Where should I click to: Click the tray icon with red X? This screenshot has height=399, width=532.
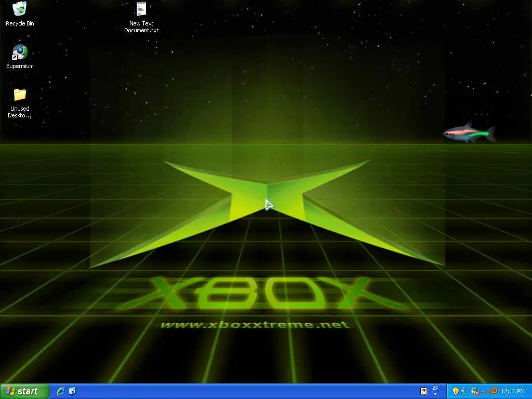pyautogui.click(x=474, y=391)
